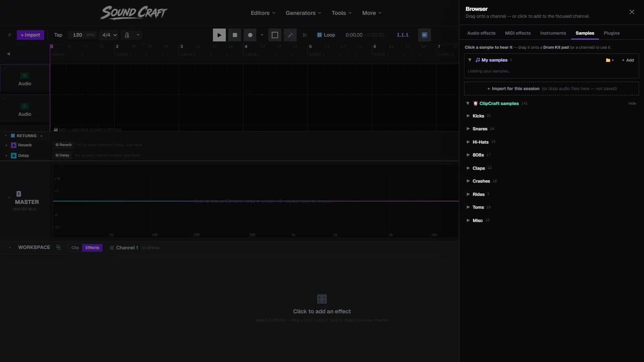Collapse the MASTER section
The image size is (644, 362).
coord(9,197)
